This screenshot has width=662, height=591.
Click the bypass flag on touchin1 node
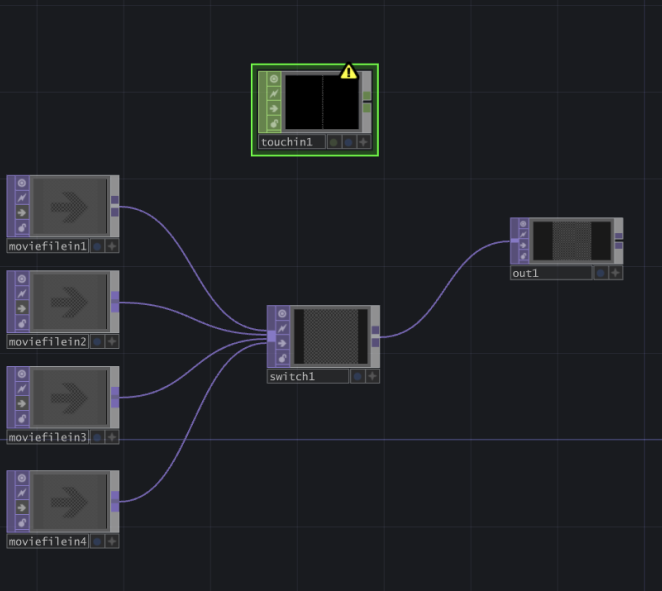point(274,93)
